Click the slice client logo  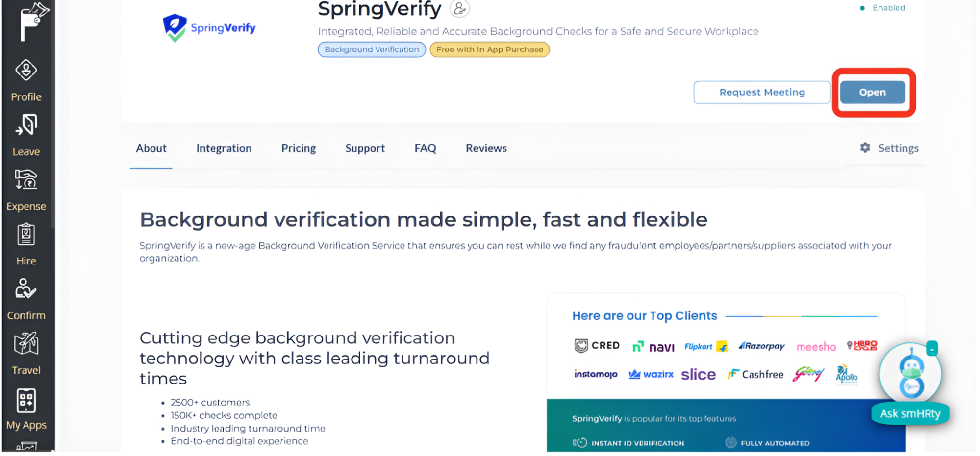(698, 375)
